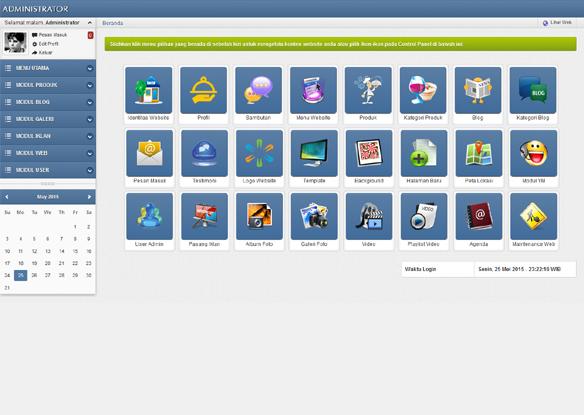Open the Sambutan icon
Screen dimensions: 584x415
[x=258, y=91]
